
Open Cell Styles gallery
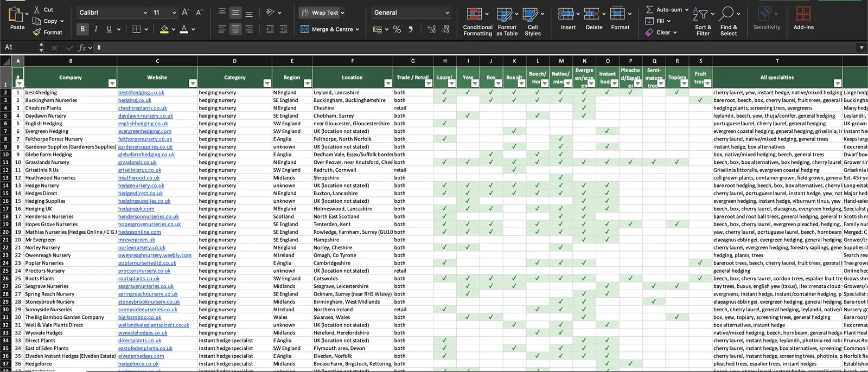pos(533,22)
